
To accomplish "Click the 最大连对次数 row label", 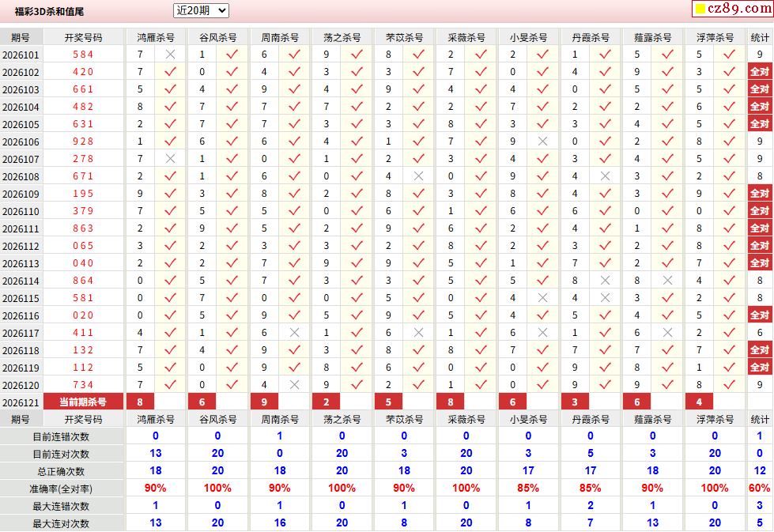I will pyautogui.click(x=61, y=523).
